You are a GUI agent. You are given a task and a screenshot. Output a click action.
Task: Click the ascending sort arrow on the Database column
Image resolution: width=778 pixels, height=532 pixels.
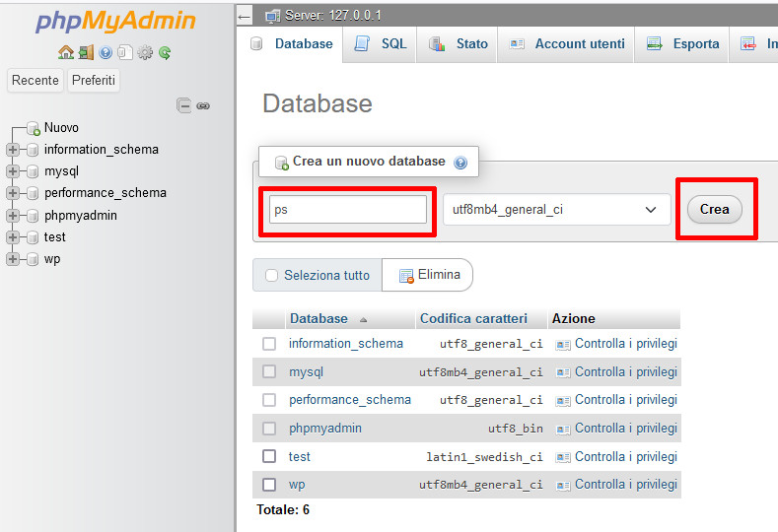[x=363, y=320]
